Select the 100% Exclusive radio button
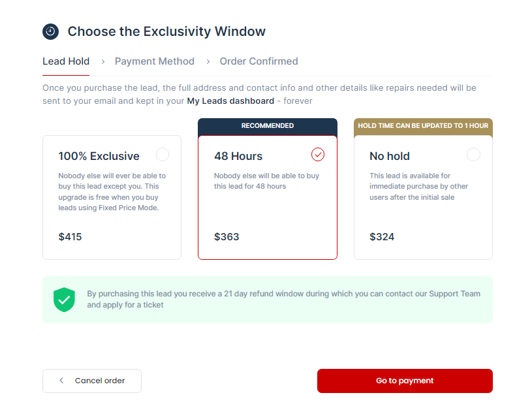 162,154
